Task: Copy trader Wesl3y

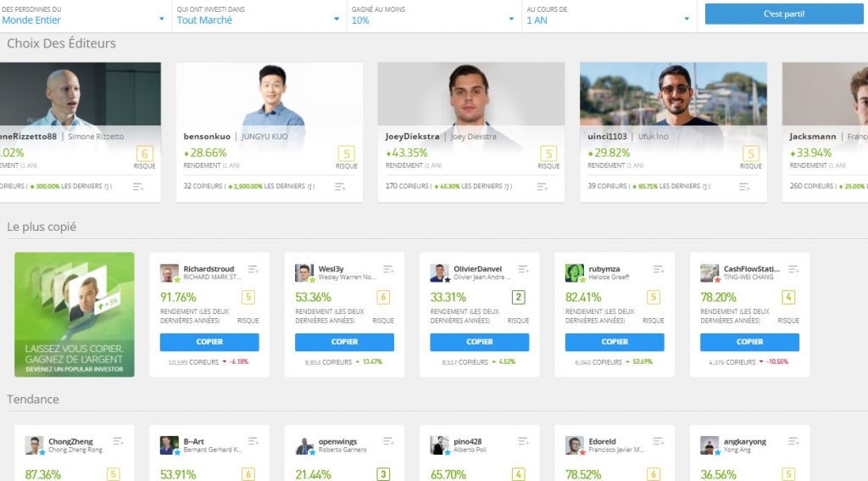Action: (x=344, y=342)
